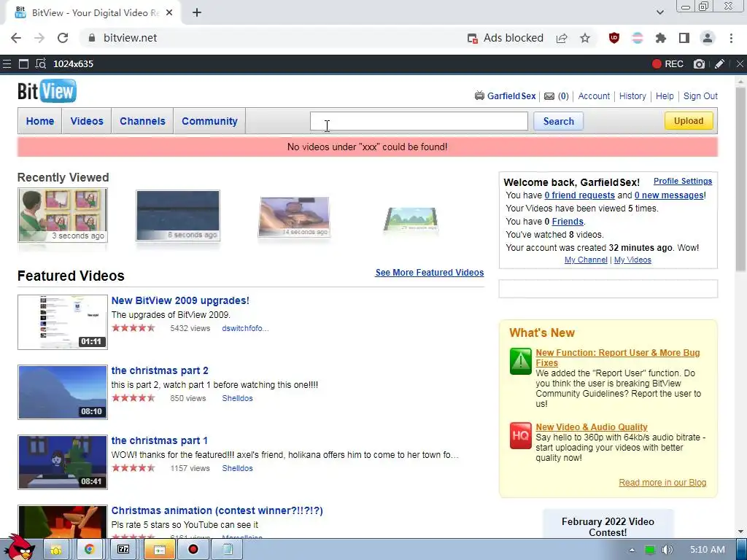Click the 0 new messages link

tap(669, 195)
